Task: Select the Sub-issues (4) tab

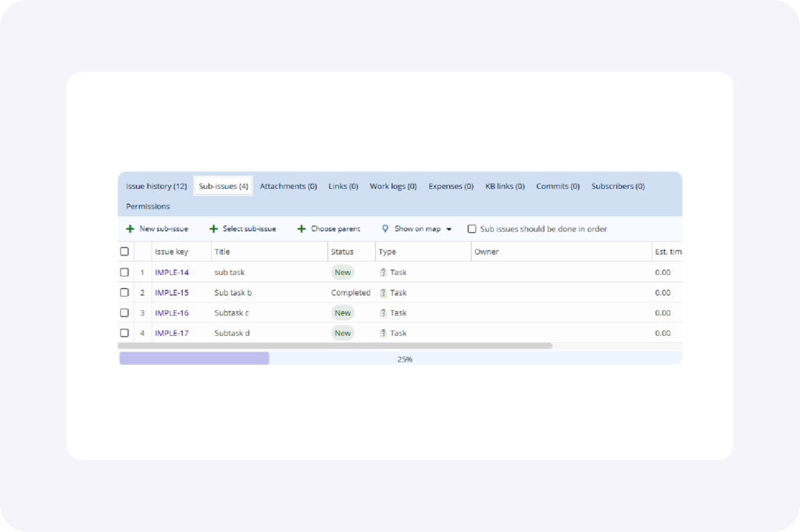Action: coord(223,186)
